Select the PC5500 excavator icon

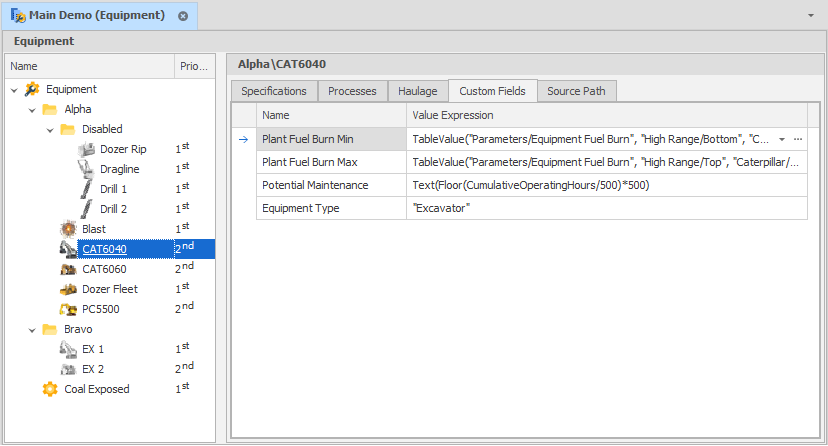click(x=68, y=309)
